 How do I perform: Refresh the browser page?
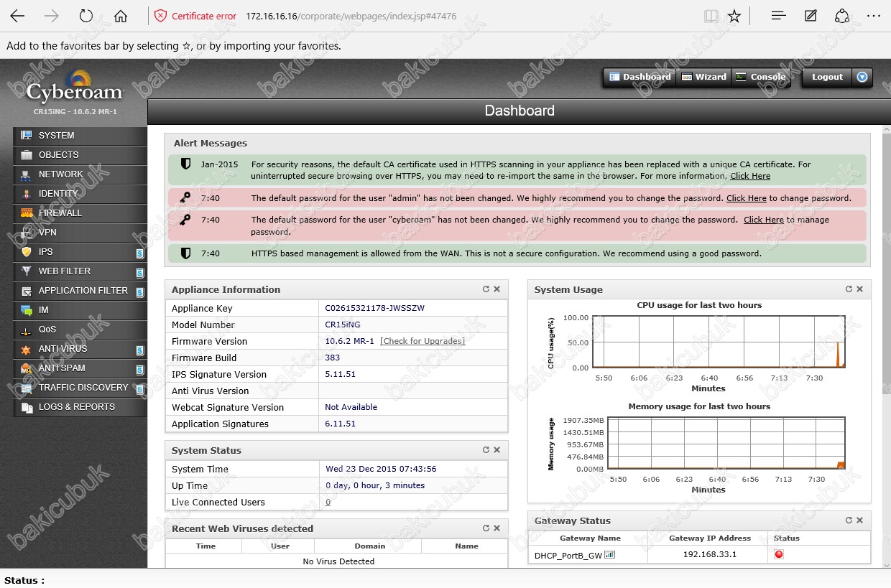tap(86, 16)
